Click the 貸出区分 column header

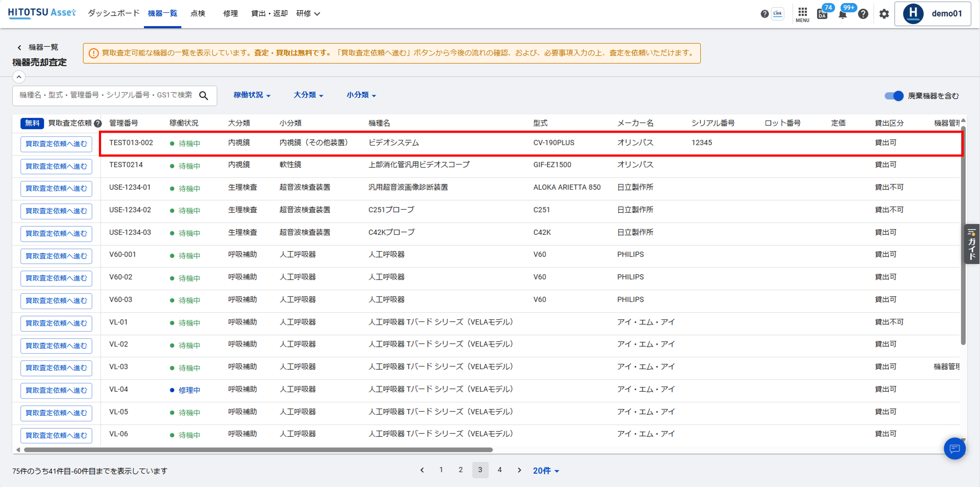889,123
